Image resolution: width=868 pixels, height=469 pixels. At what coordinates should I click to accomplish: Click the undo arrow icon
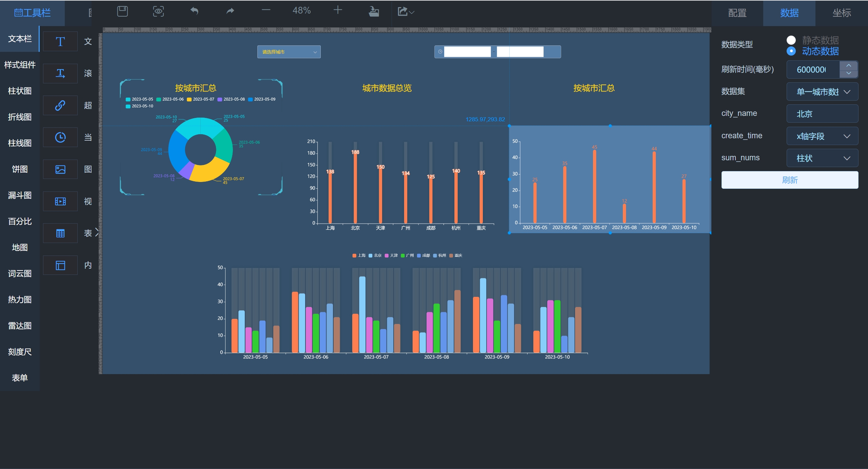pos(194,11)
